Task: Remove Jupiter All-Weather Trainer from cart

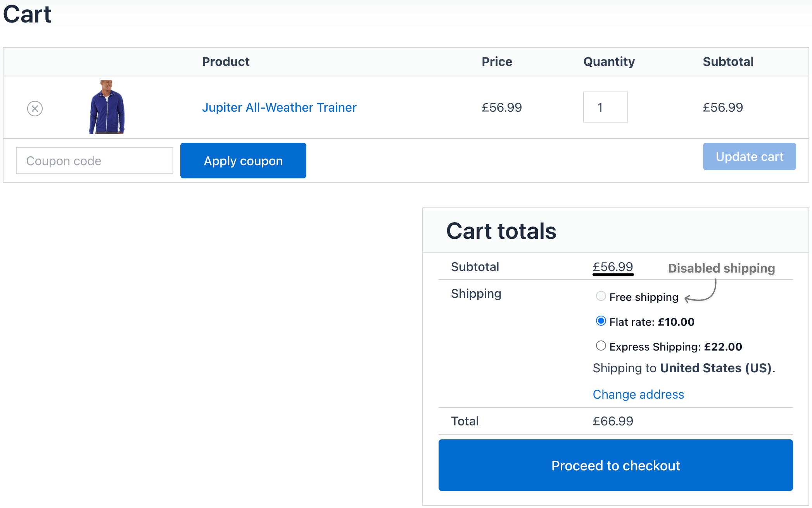Action: click(35, 109)
